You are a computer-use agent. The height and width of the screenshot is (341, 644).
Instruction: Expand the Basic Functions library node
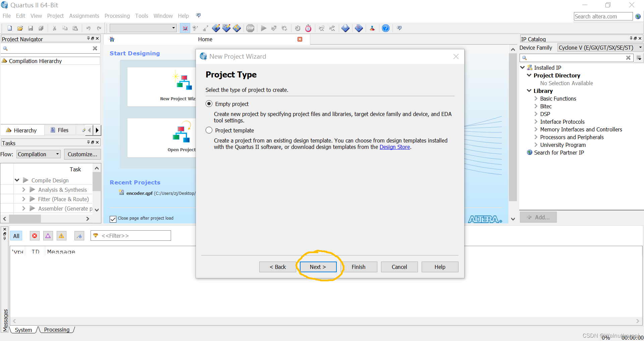(x=536, y=99)
